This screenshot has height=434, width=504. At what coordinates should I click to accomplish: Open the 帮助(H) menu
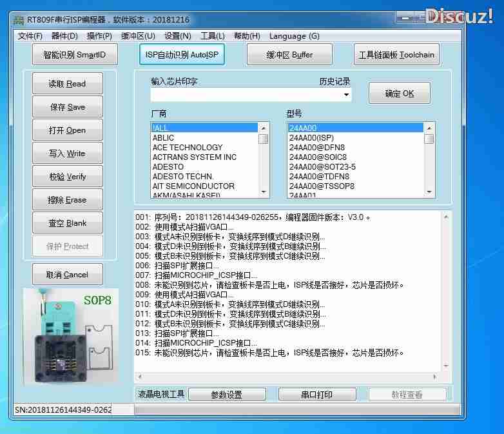[247, 36]
